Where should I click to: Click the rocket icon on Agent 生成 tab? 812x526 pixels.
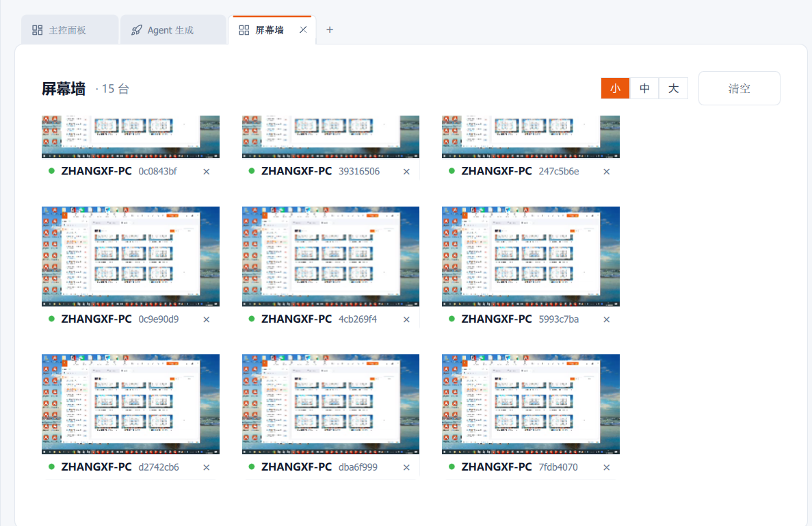coord(136,30)
